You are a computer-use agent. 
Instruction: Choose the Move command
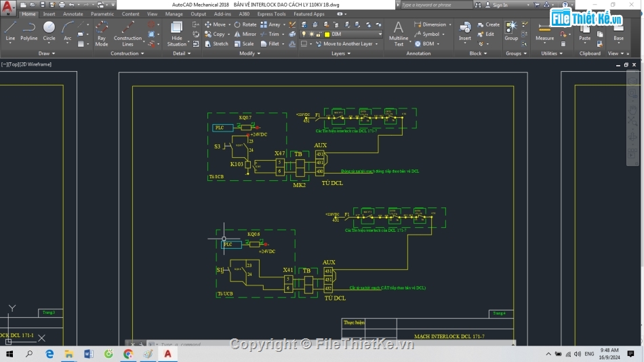coord(216,24)
